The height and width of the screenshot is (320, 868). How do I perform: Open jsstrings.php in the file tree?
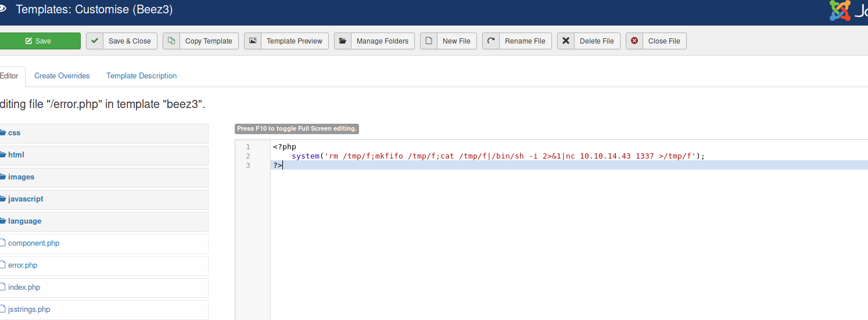29,310
